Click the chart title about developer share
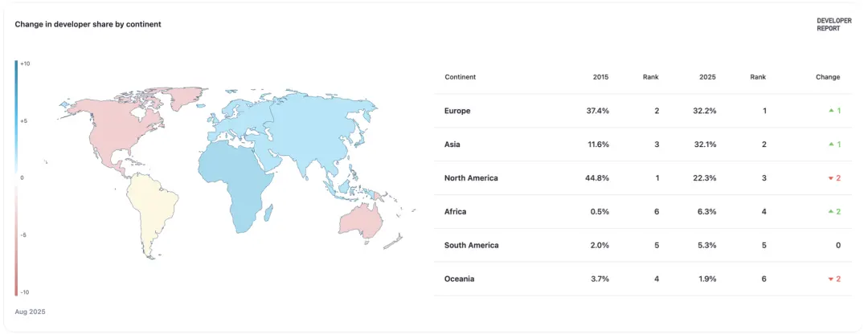This screenshot has width=868, height=334. tap(88, 24)
